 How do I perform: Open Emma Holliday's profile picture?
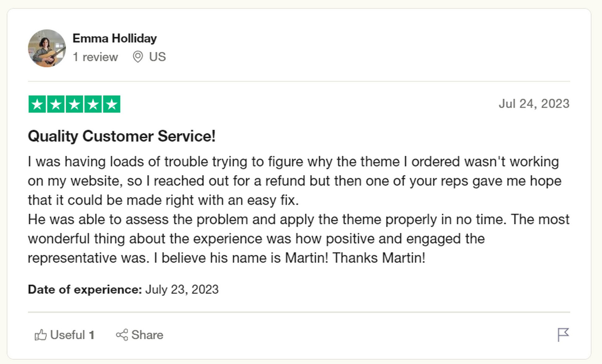coord(47,48)
